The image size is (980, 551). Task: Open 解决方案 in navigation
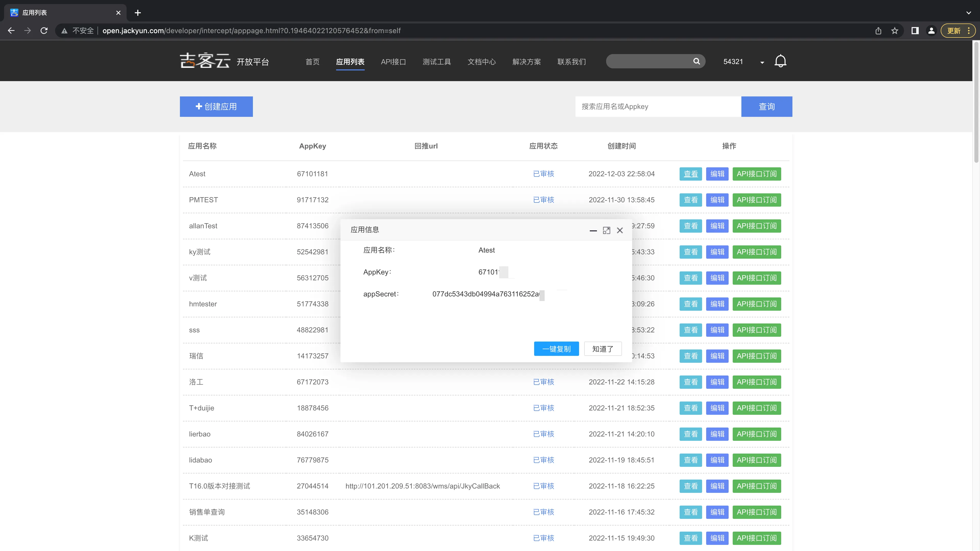pyautogui.click(x=526, y=61)
